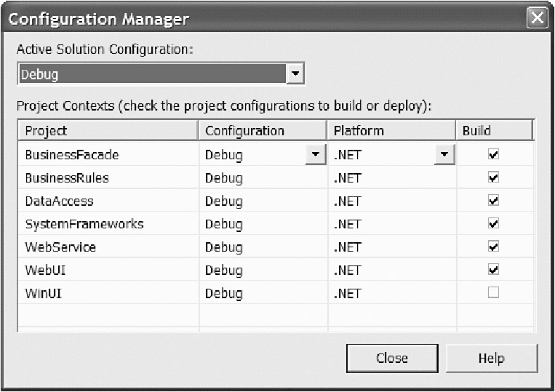Click the Help button
This screenshot has width=555, height=392.
(x=491, y=358)
